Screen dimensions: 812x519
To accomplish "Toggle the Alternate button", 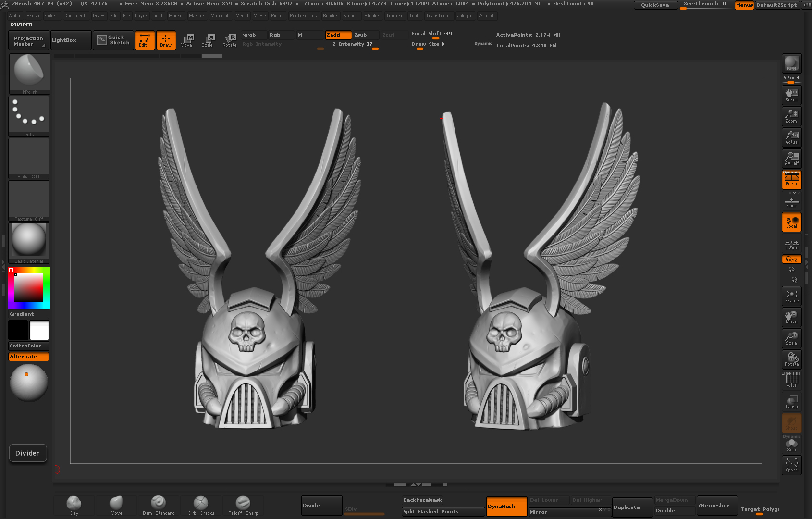I will pos(29,357).
